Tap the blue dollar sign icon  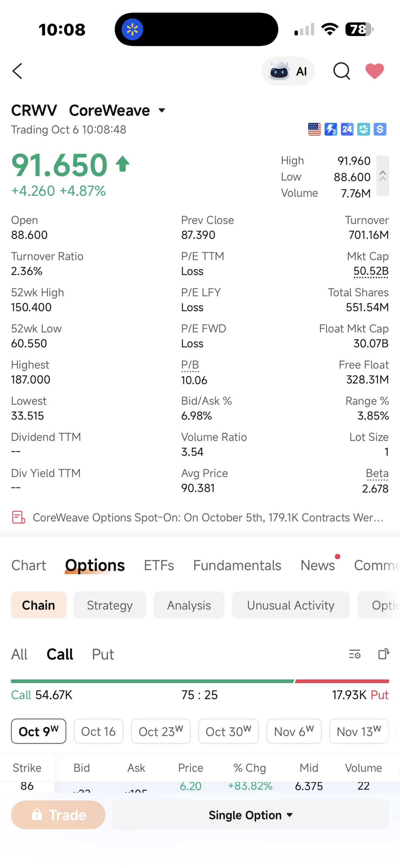coord(380,129)
